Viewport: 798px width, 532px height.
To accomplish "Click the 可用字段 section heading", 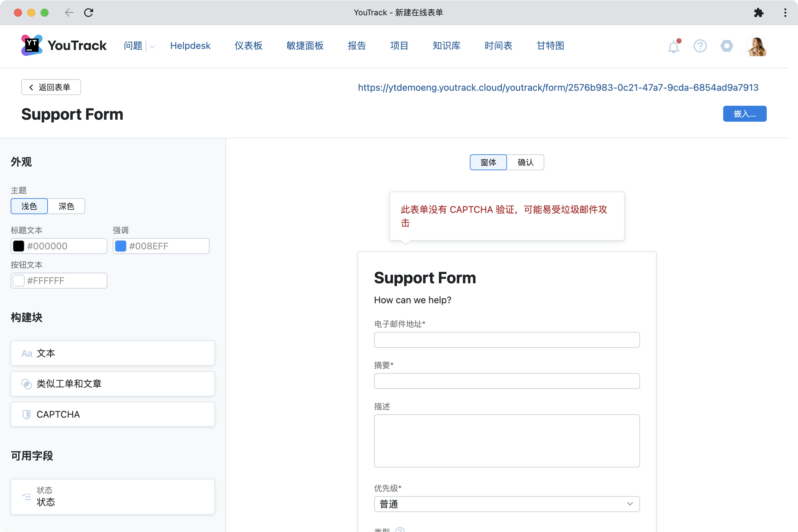I will click(x=32, y=456).
